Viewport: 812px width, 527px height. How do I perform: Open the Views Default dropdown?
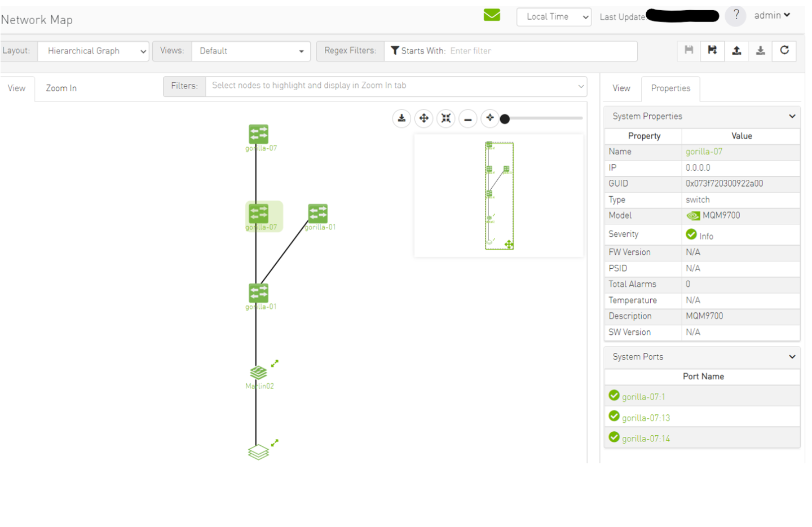coord(251,51)
